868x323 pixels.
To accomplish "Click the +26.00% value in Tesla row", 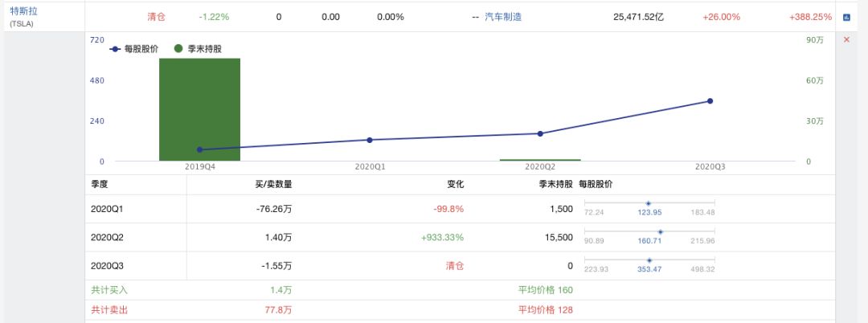I will [x=721, y=17].
